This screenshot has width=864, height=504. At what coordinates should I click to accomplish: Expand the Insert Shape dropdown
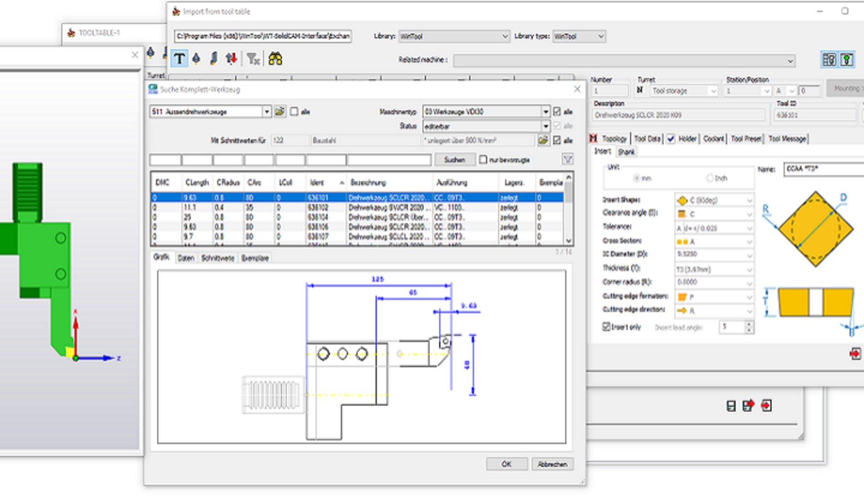coord(749,201)
